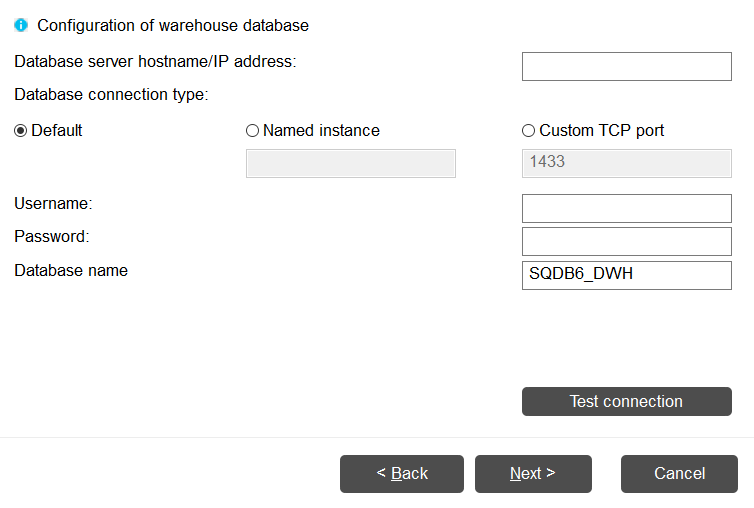Cancel the warehouse database setup

(680, 474)
